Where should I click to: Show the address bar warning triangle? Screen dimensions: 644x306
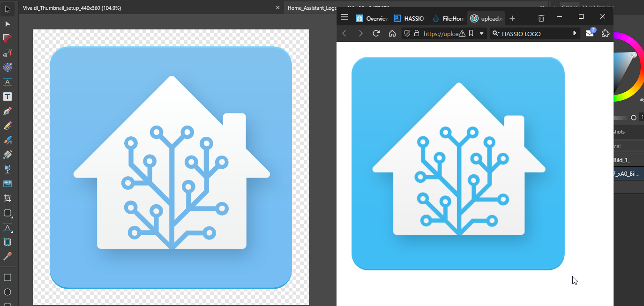click(462, 33)
